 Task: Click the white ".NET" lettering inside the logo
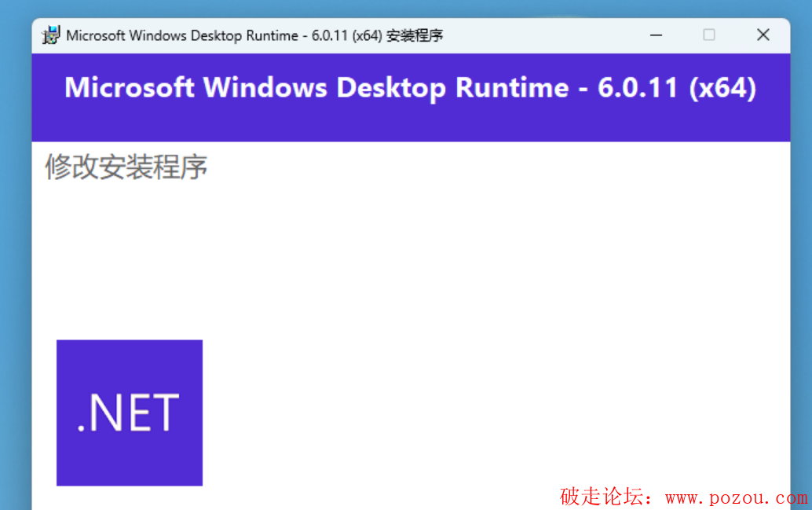(129, 413)
